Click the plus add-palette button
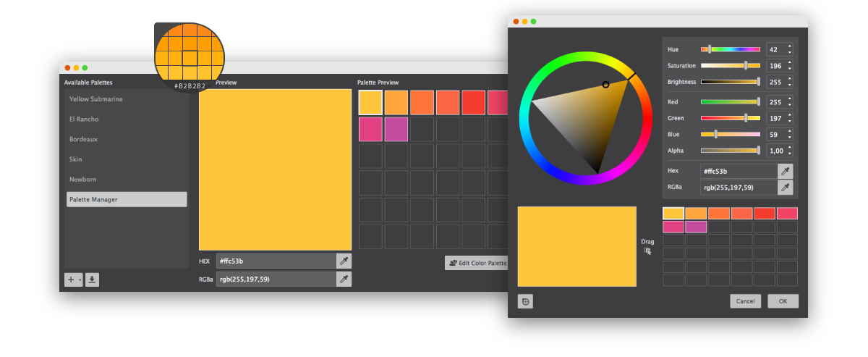Image resolution: width=868 pixels, height=357 pixels. click(x=71, y=280)
